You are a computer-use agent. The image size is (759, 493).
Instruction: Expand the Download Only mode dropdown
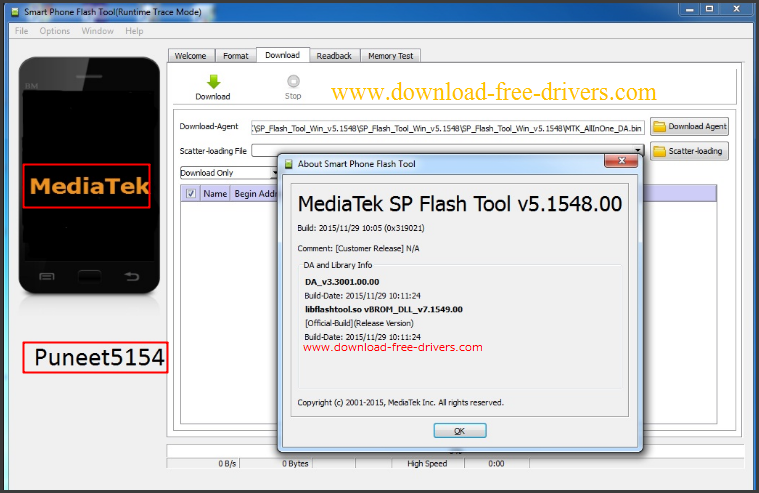point(274,173)
